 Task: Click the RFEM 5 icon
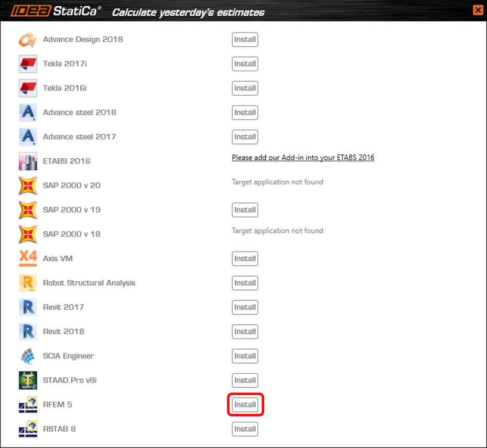(28, 405)
